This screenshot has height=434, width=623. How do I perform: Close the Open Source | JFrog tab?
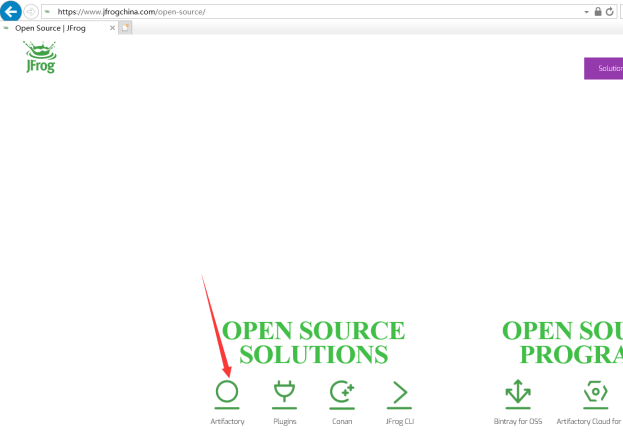click(112, 28)
